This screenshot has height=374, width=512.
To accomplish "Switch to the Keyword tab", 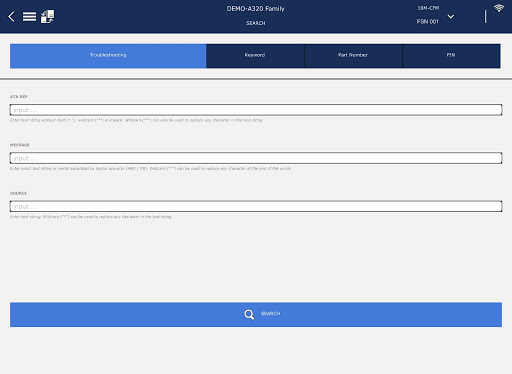I will (255, 56).
